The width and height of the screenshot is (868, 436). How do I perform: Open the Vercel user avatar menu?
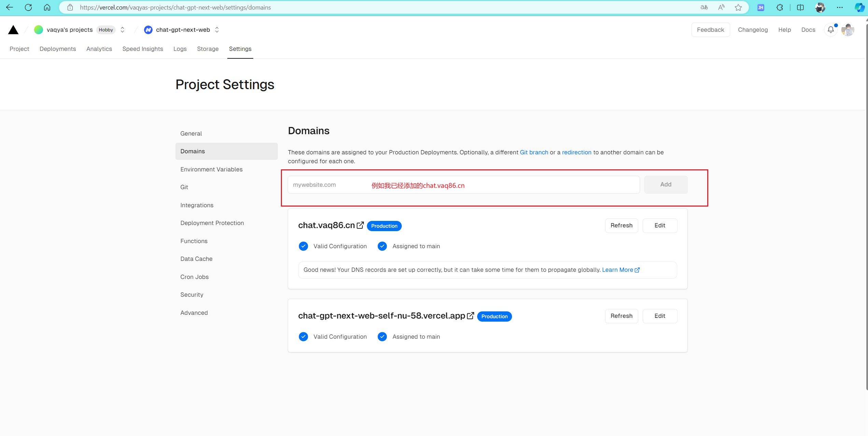[848, 30]
